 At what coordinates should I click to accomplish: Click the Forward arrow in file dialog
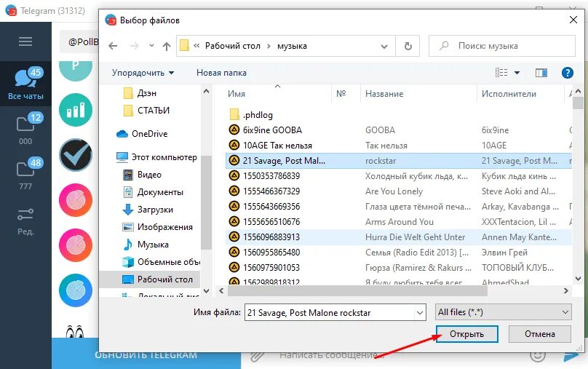point(134,46)
